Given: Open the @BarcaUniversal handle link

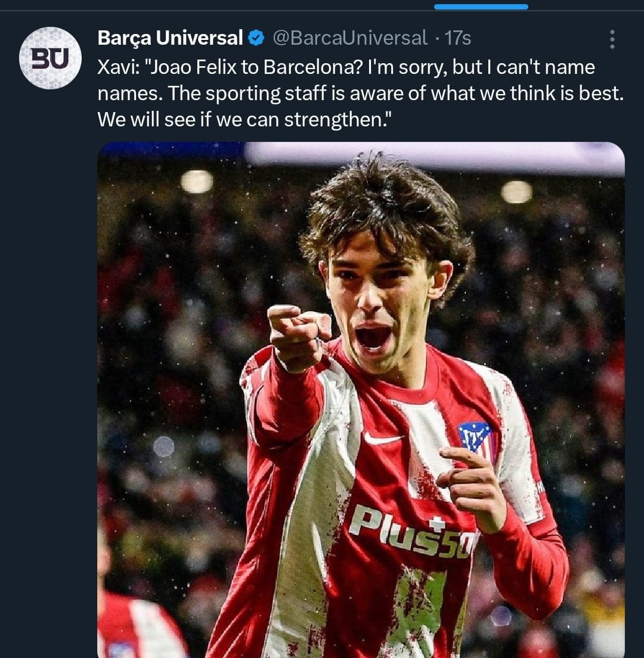Looking at the screenshot, I should 350,38.
